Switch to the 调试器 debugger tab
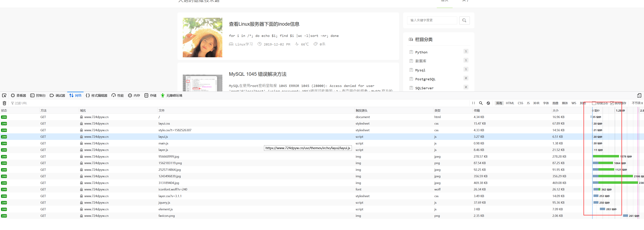This screenshot has width=644, height=230. (x=58, y=96)
